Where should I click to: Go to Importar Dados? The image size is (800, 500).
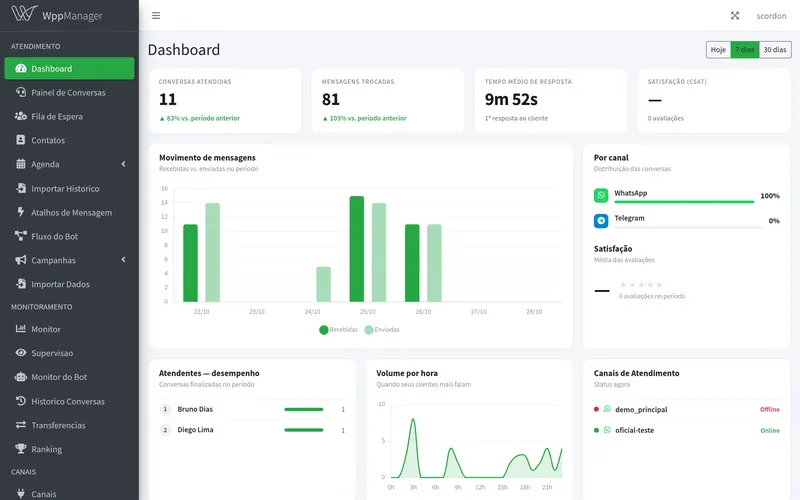[69, 284]
